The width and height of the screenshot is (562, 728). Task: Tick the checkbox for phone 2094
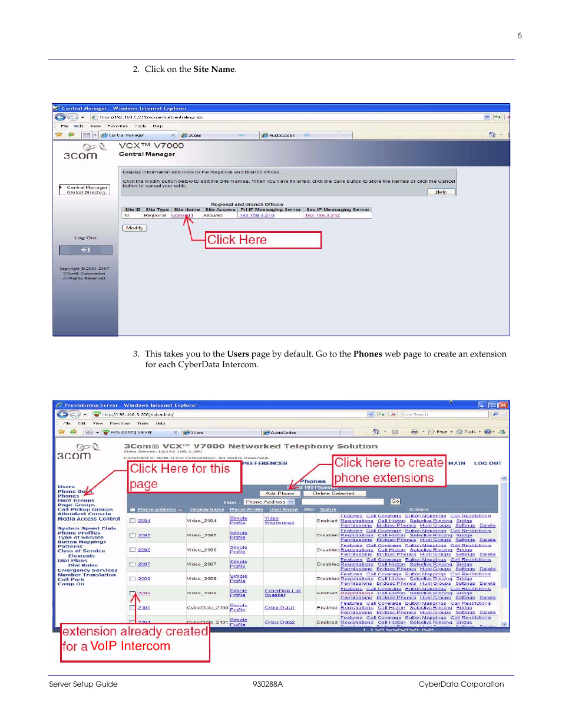coord(133,521)
